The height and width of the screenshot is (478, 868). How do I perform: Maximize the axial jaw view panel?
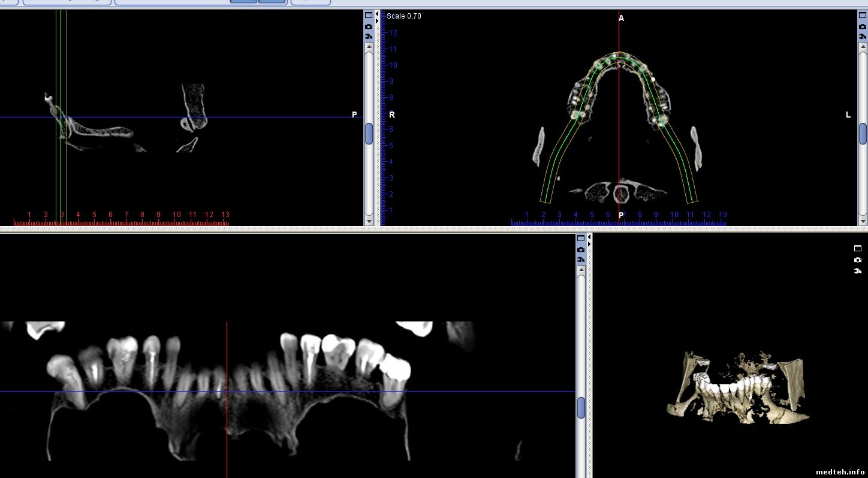[862, 16]
